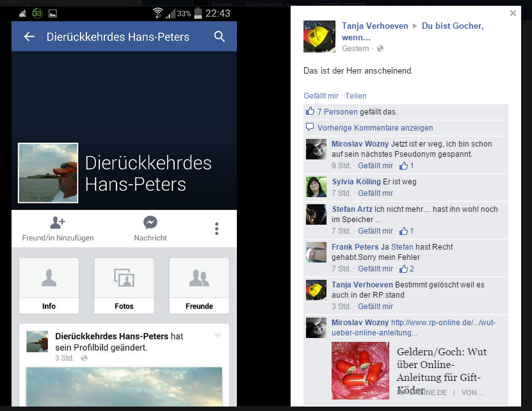Open profile picture of Dierückkehrdes Hans-Peters
Image resolution: width=532 pixels, height=411 pixels.
(x=48, y=173)
